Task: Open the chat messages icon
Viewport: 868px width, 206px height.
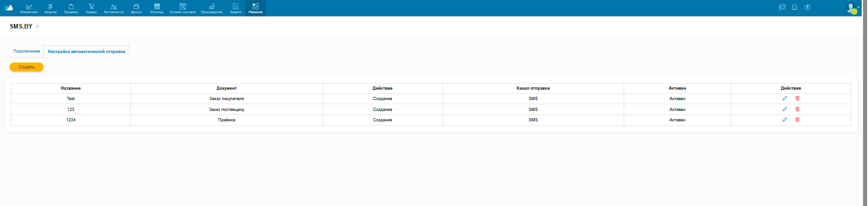Action: pos(782,7)
